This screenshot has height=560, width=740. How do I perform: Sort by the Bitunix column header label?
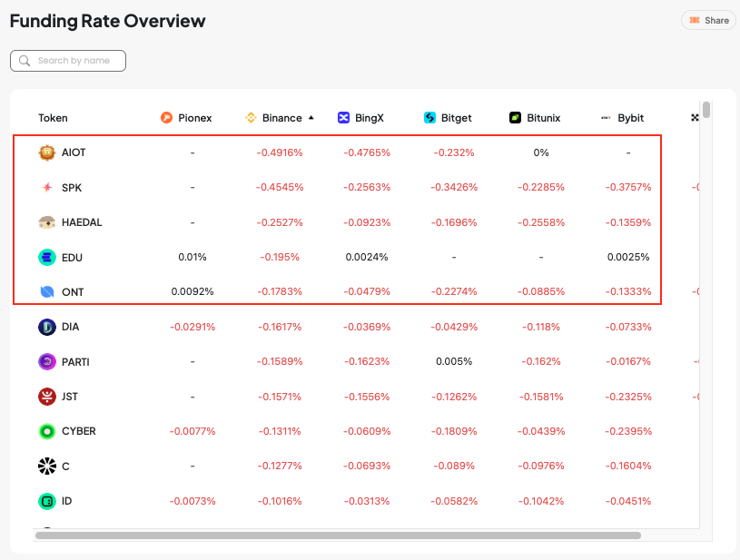[x=544, y=118]
